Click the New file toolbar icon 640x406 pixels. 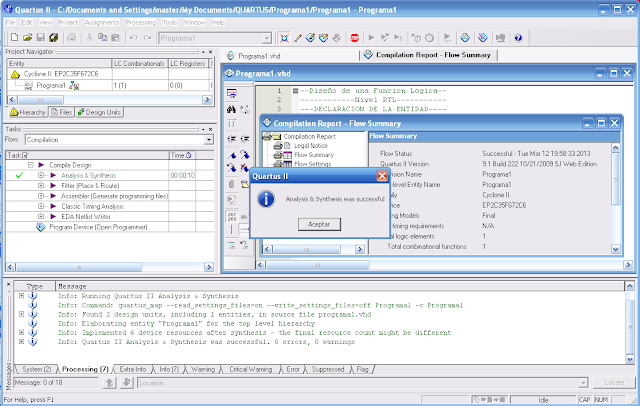tap(14, 38)
